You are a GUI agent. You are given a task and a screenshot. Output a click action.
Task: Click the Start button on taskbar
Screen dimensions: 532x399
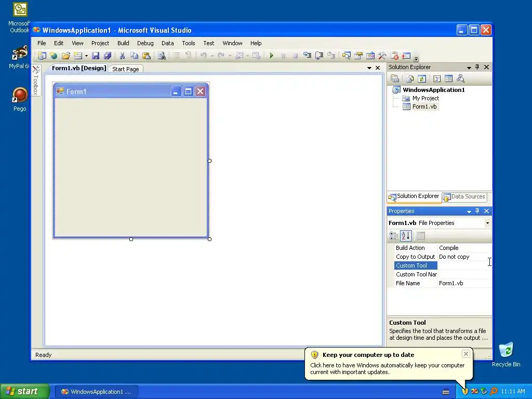[x=24, y=391]
